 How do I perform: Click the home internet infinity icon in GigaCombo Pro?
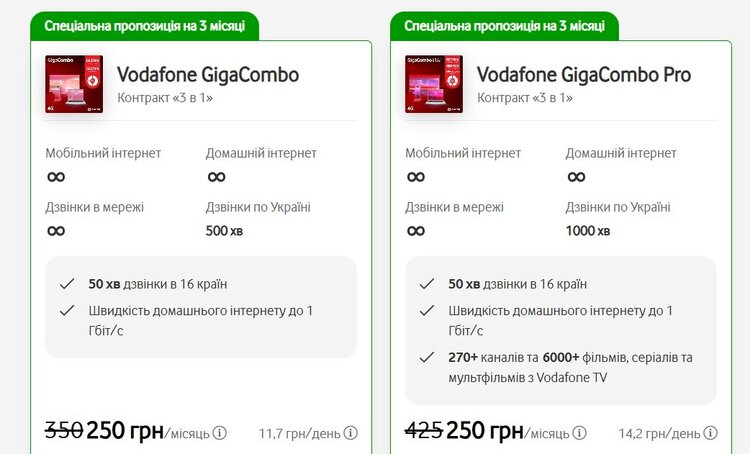point(576,177)
